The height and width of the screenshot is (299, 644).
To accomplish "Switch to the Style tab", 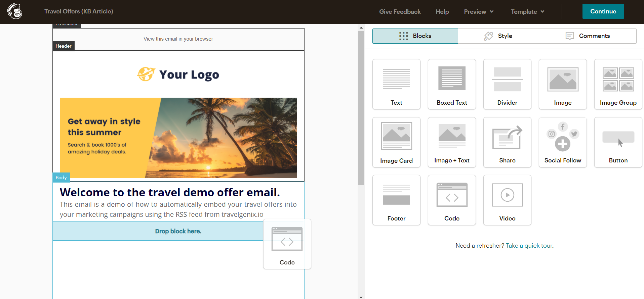I will click(x=498, y=36).
